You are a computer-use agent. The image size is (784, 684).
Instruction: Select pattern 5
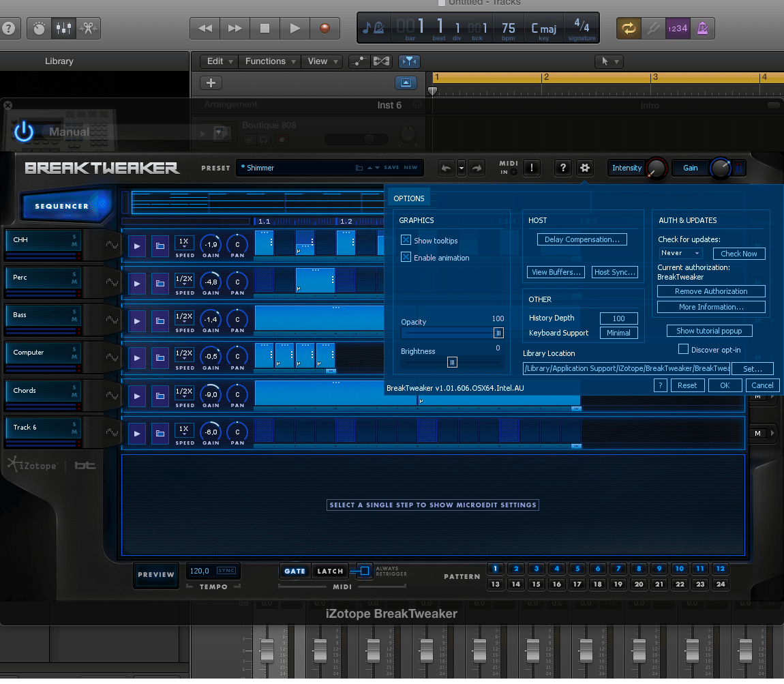pos(577,569)
